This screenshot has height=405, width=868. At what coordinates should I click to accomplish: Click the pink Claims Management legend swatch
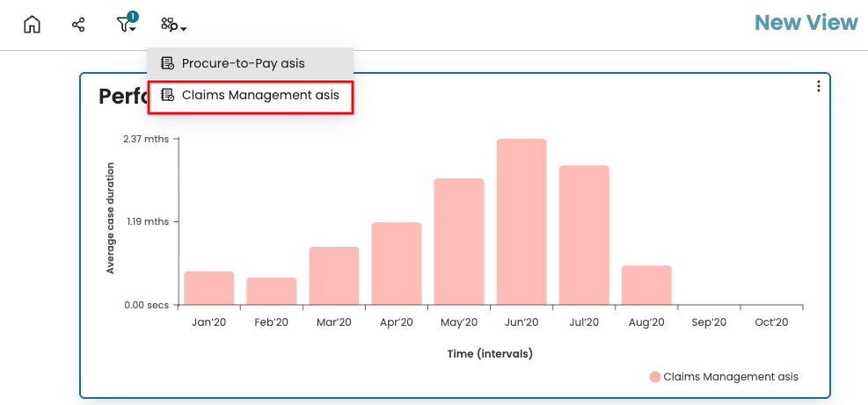(654, 377)
